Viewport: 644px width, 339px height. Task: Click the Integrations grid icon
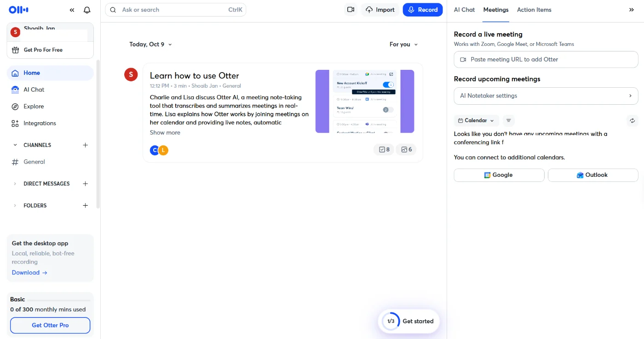[x=15, y=123]
